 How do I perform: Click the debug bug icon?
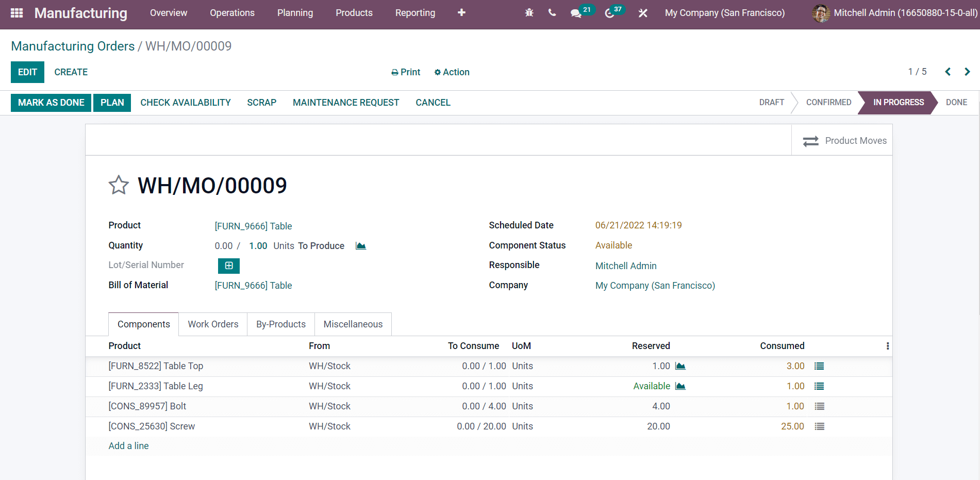click(529, 13)
